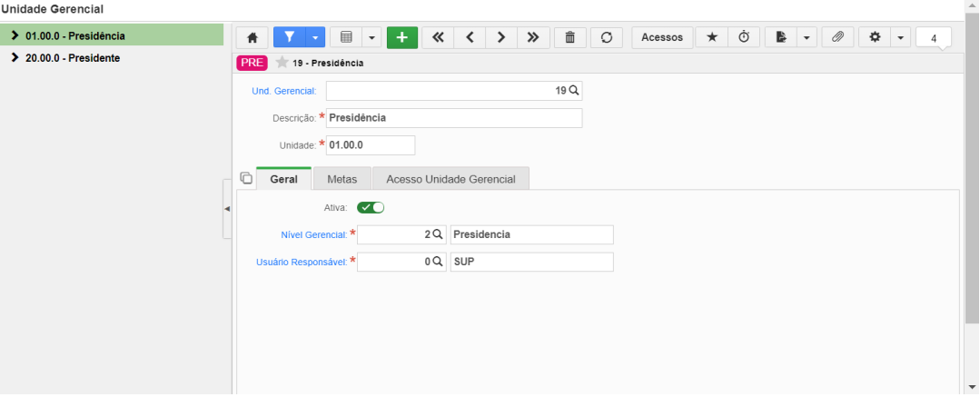Viewport: 980px width, 397px height.
Task: Click the home icon in toolbar
Action: pos(252,37)
